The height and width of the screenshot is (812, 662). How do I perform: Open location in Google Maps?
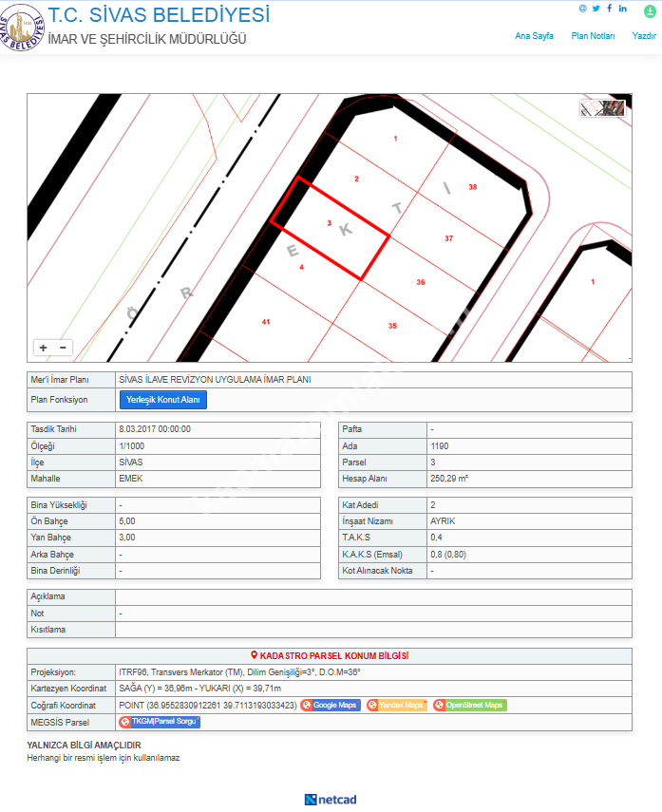pyautogui.click(x=331, y=706)
